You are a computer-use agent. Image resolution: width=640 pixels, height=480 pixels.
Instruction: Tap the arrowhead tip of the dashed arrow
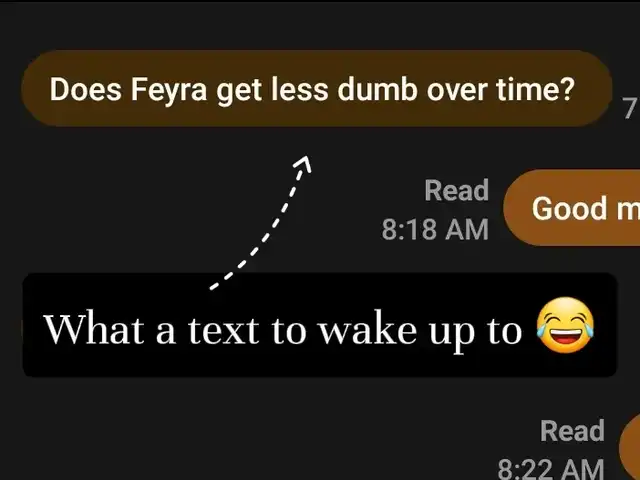pyautogui.click(x=304, y=162)
